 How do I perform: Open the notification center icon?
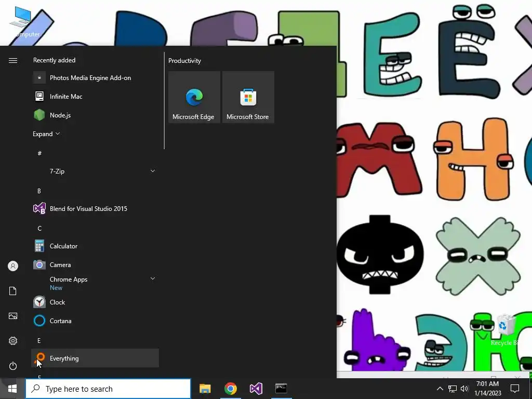click(515, 389)
